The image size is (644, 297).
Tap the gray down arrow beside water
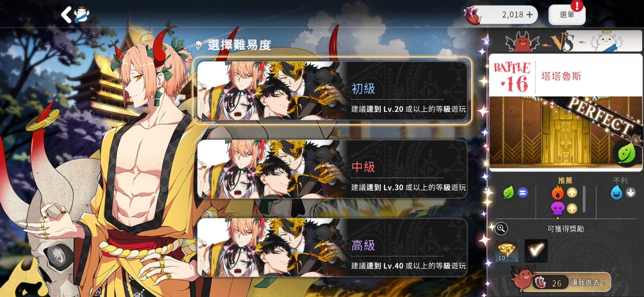click(630, 192)
